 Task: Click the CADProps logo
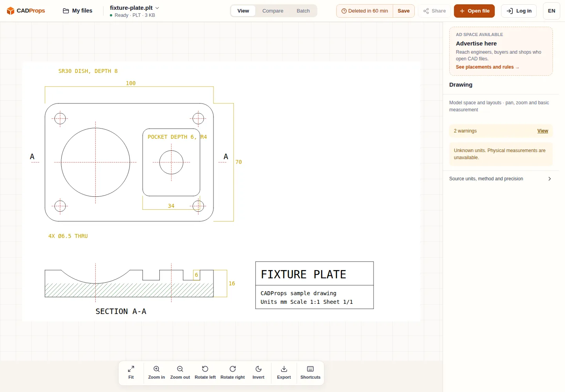pos(26,11)
